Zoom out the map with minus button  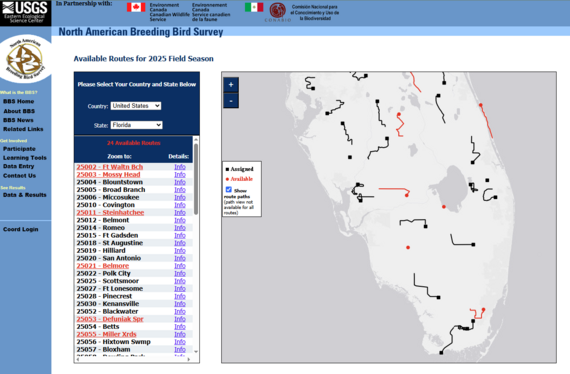coord(231,101)
